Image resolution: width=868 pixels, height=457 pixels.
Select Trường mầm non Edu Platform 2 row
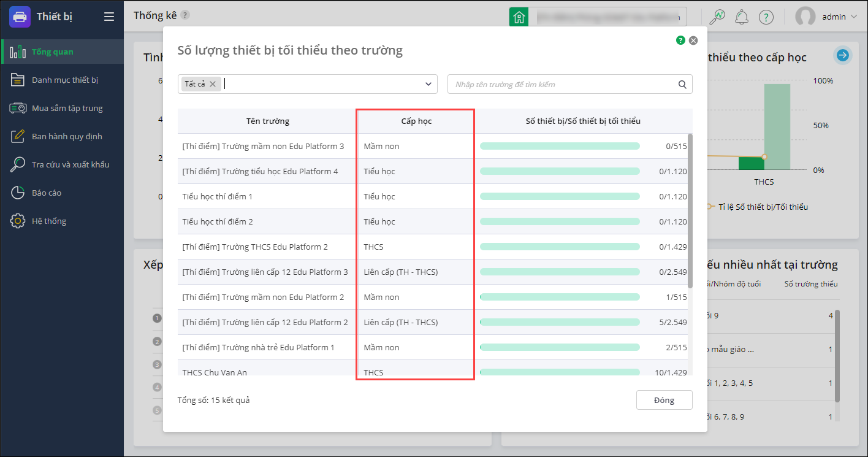(x=433, y=297)
